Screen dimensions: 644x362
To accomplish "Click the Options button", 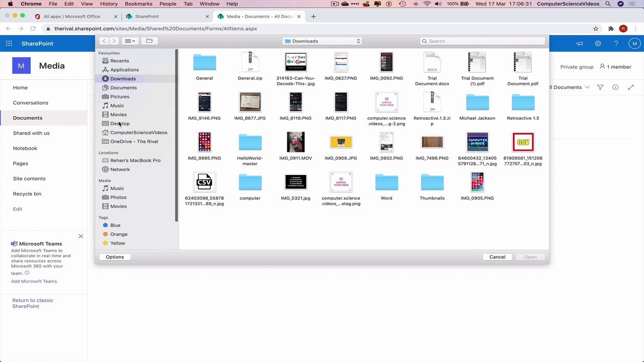I will pyautogui.click(x=115, y=257).
